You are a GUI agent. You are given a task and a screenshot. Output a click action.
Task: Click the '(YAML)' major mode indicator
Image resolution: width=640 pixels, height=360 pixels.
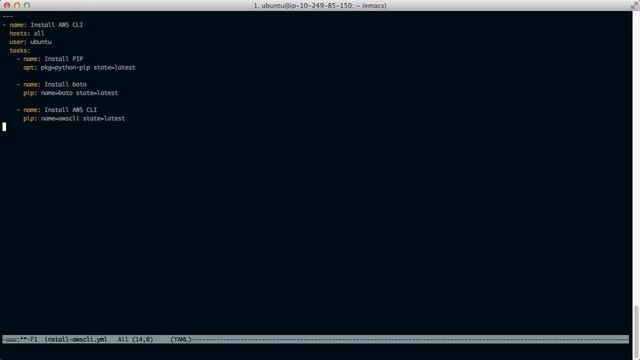pyautogui.click(x=181, y=339)
